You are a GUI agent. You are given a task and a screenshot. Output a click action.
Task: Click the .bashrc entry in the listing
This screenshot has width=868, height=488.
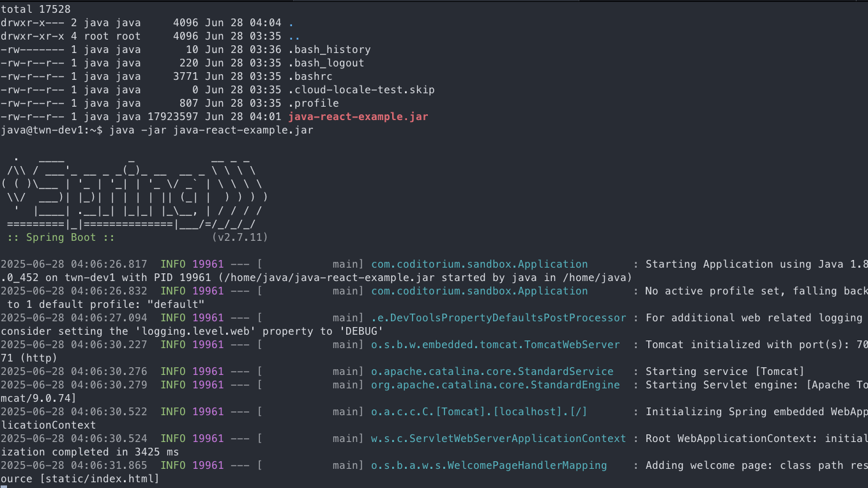[x=310, y=76]
